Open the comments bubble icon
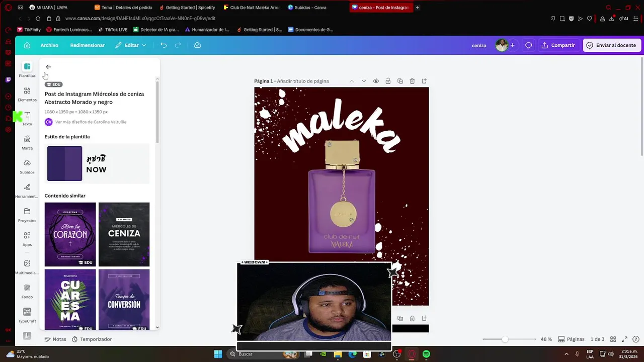644x362 pixels. [528, 45]
